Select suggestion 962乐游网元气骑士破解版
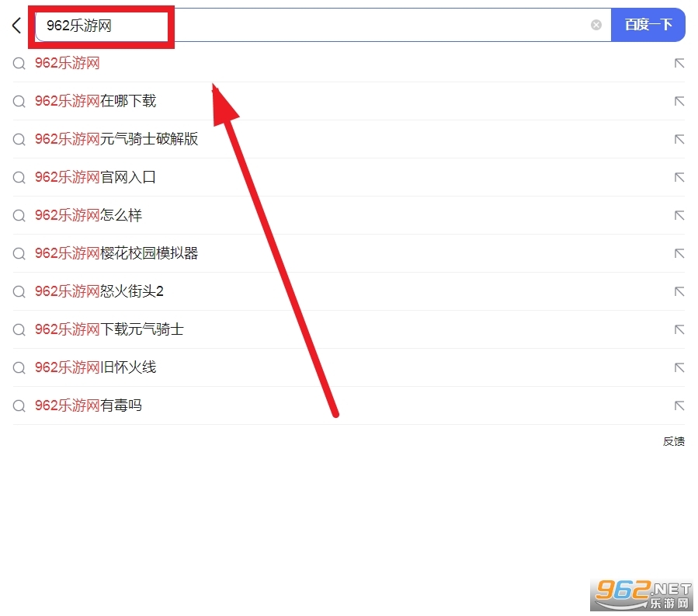Viewport: 698px width, 616px height. click(x=116, y=139)
